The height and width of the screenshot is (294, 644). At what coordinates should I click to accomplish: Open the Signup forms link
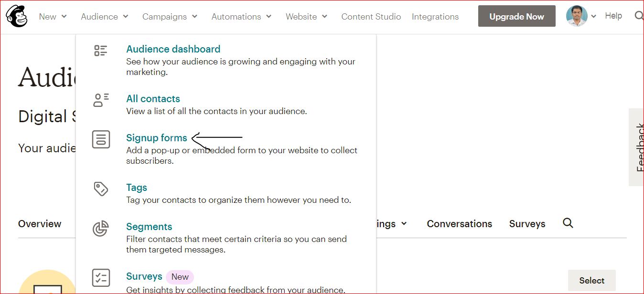coord(157,138)
